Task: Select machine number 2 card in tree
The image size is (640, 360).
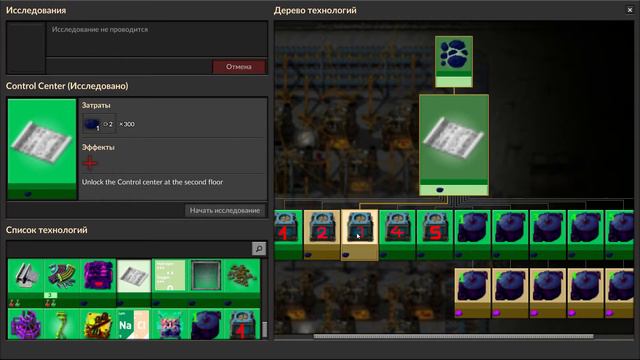Action: 322,235
